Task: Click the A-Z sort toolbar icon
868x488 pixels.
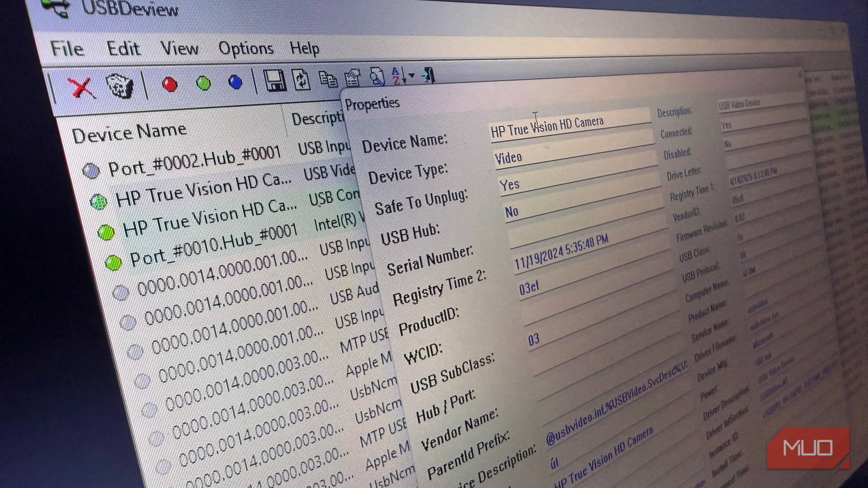Action: click(x=395, y=76)
